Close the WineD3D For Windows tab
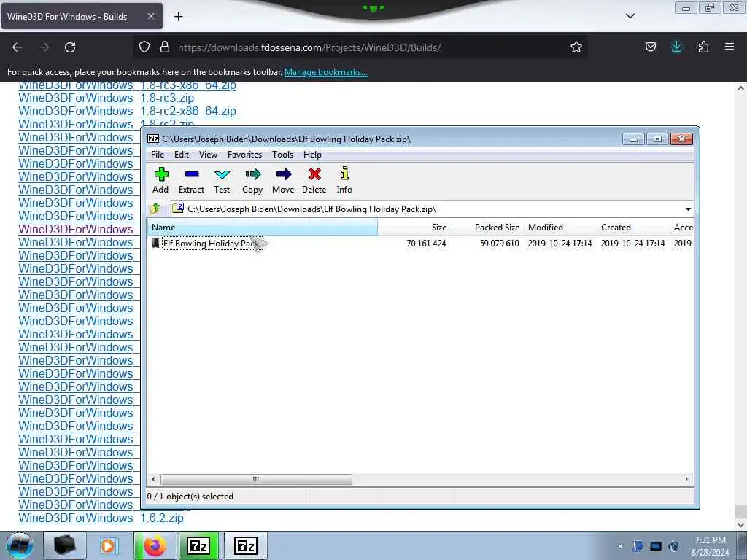 pyautogui.click(x=150, y=16)
